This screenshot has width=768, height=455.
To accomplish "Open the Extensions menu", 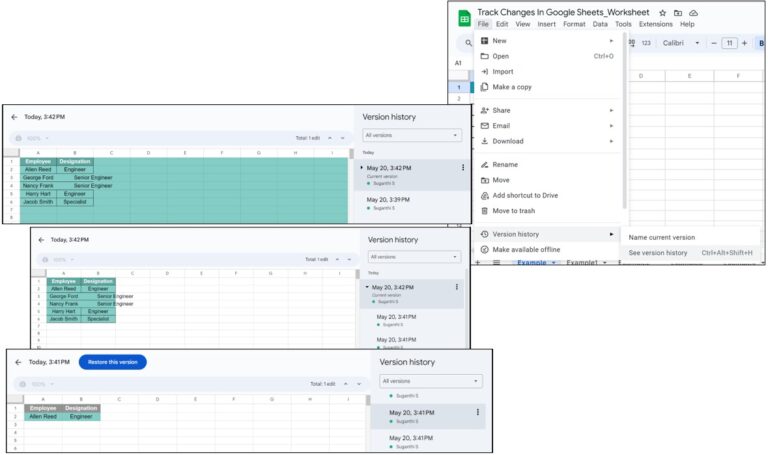I will [x=656, y=24].
